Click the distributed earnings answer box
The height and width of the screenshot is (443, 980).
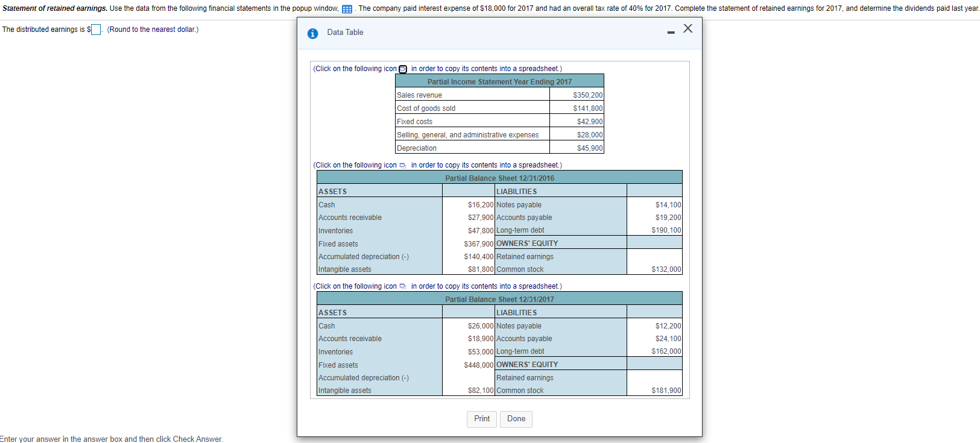click(x=96, y=30)
